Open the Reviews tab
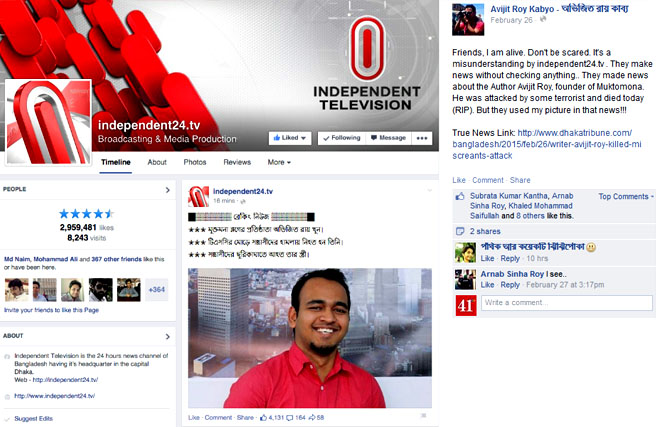The image size is (660, 427). tap(237, 162)
